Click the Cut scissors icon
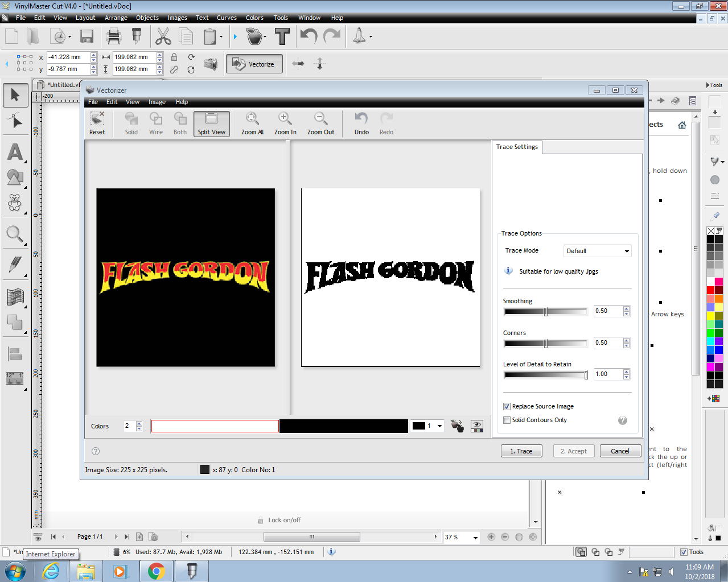This screenshot has width=728, height=582. 163,37
